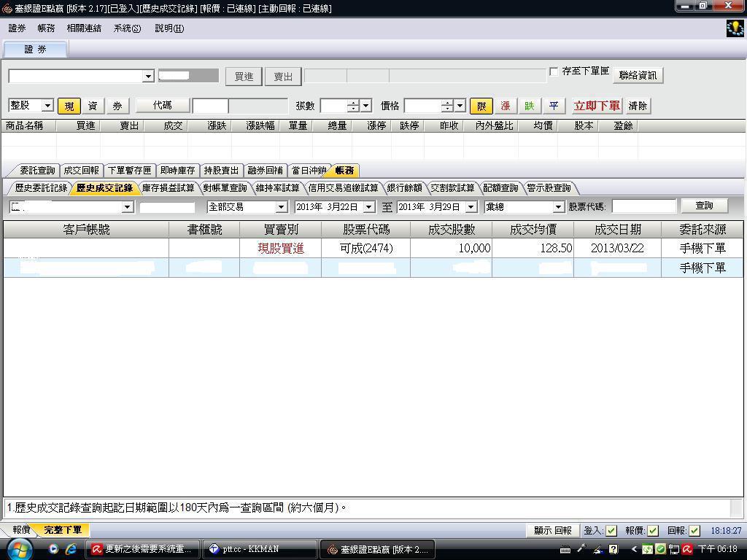Open the 彙總 summary dropdown
The width and height of the screenshot is (747, 560).
click(558, 207)
